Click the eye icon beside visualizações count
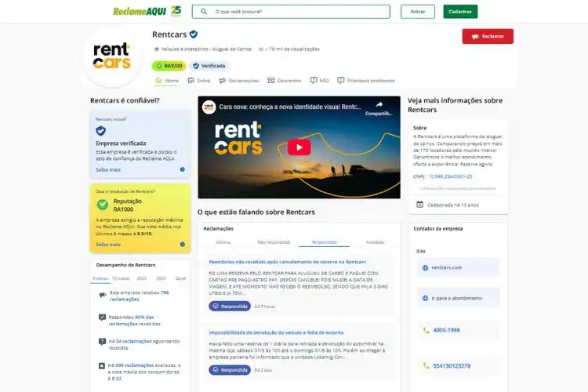 pyautogui.click(x=261, y=49)
